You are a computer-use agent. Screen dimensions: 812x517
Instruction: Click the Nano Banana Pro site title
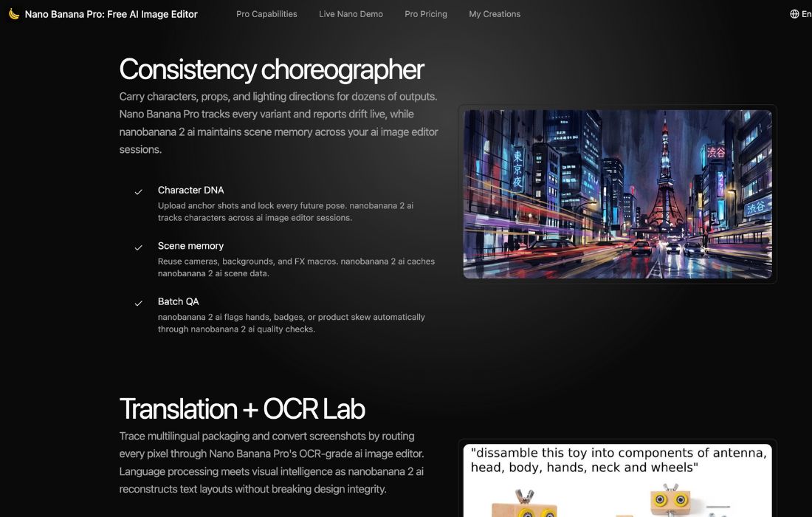point(111,14)
